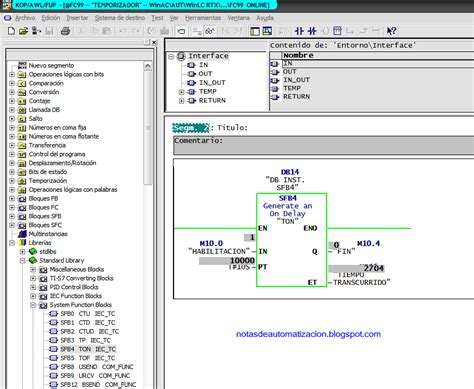
Task: Open the notasdeautomatizacion.blogspot.com link
Action: tap(308, 334)
